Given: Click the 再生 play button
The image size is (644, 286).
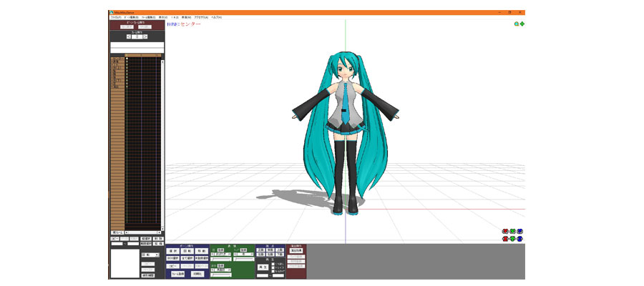Looking at the screenshot, I should pyautogui.click(x=263, y=267).
